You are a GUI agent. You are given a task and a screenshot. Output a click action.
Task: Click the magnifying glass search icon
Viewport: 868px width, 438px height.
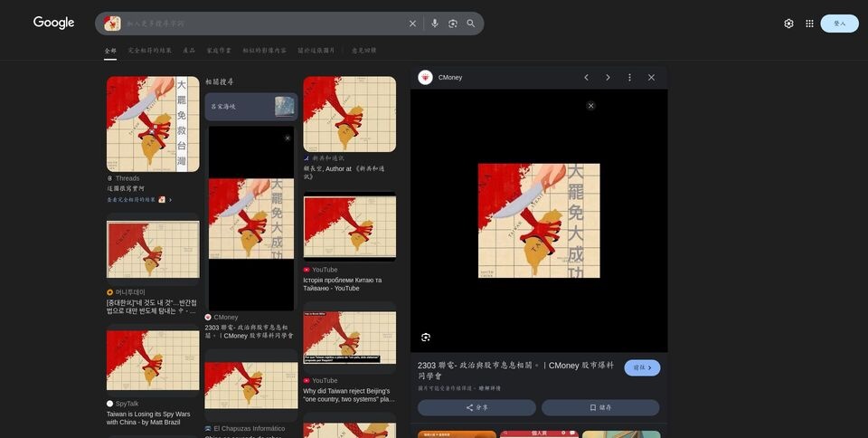pyautogui.click(x=470, y=24)
